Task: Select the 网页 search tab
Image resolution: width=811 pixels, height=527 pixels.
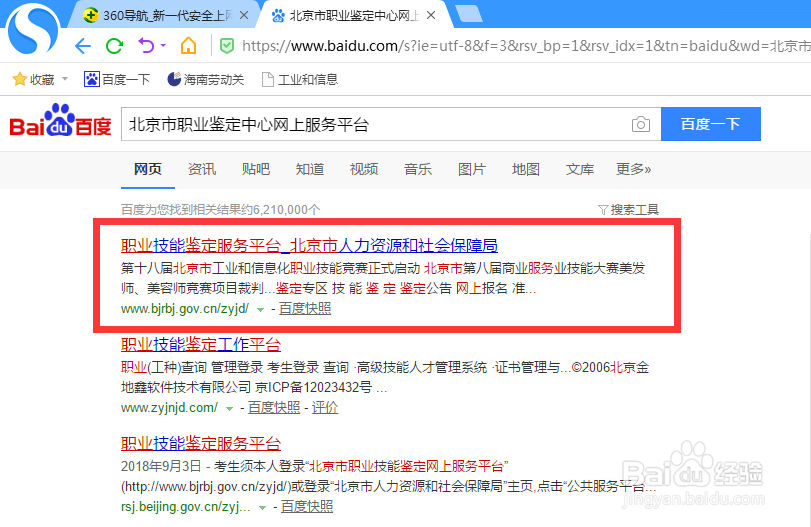Action: click(x=148, y=169)
